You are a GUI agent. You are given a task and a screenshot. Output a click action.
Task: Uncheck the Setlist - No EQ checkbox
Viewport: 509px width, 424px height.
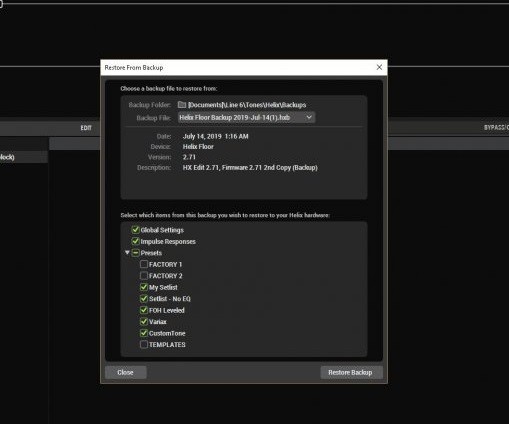[x=144, y=299]
